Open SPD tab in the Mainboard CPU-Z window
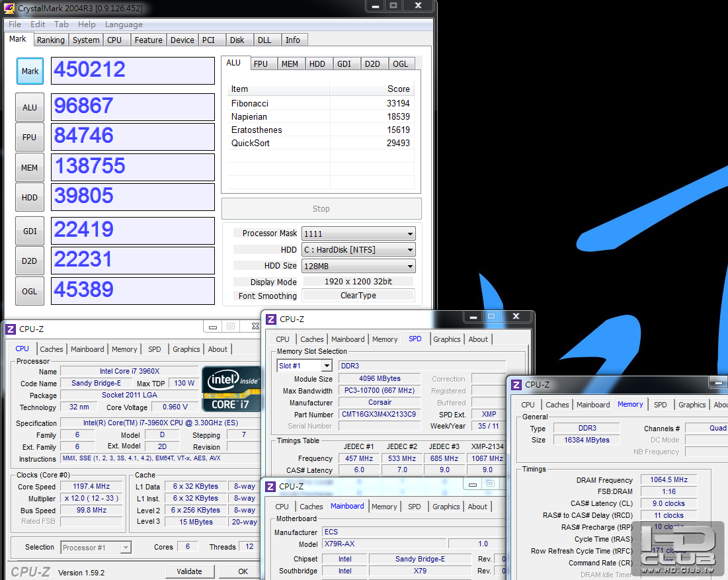This screenshot has width=728, height=580. (415, 507)
